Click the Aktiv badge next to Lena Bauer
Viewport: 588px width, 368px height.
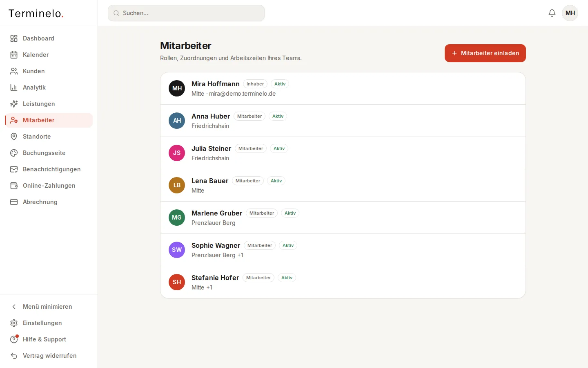276,181
